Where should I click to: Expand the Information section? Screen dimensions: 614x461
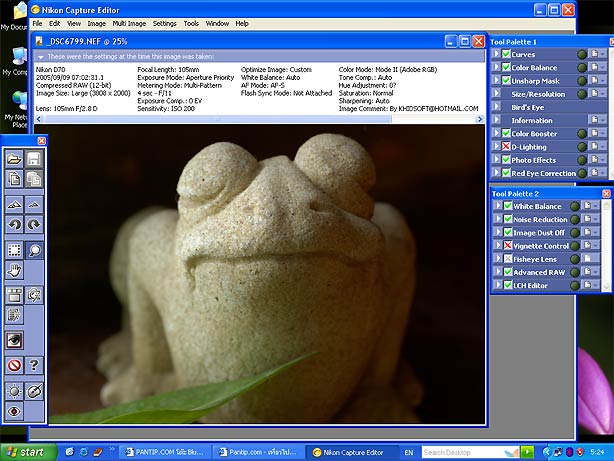pos(496,120)
